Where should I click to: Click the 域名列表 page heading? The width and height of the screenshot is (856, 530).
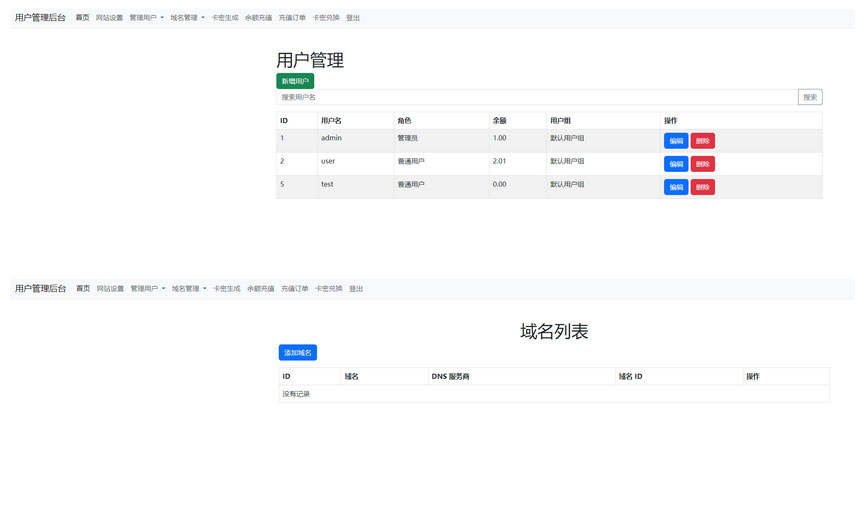coord(554,331)
